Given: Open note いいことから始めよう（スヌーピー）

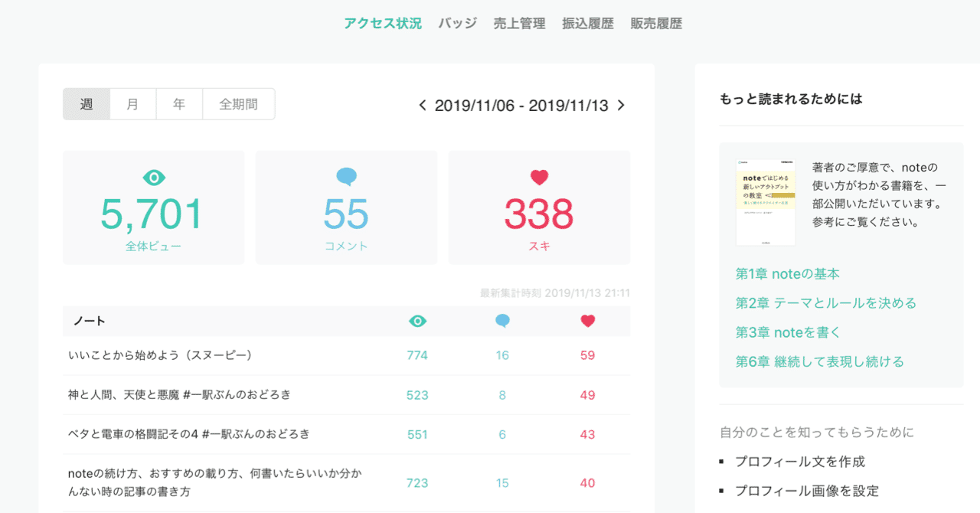Looking at the screenshot, I should point(161,355).
